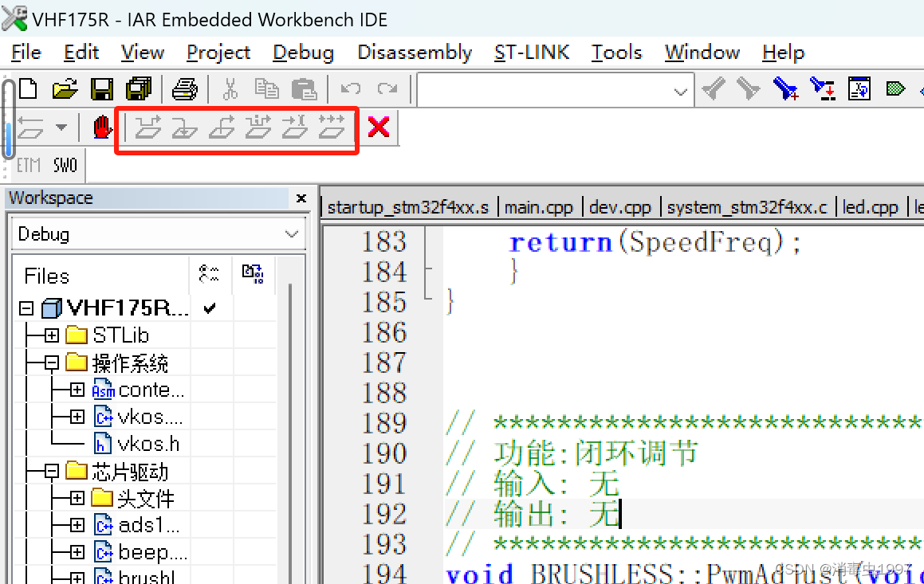Click the quick search text field
The height and width of the screenshot is (584, 924).
click(x=544, y=91)
